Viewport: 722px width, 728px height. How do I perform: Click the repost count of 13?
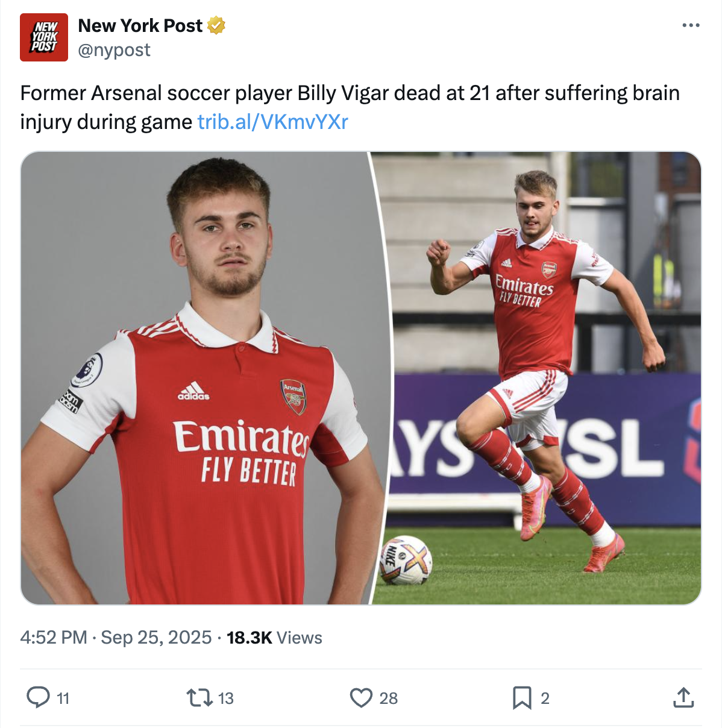point(226,698)
